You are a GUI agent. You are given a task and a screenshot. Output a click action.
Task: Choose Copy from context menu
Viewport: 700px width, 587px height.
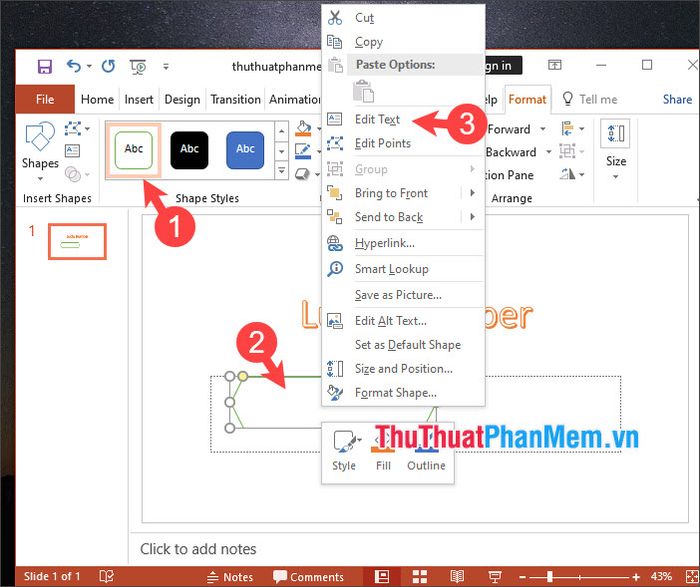click(403, 42)
